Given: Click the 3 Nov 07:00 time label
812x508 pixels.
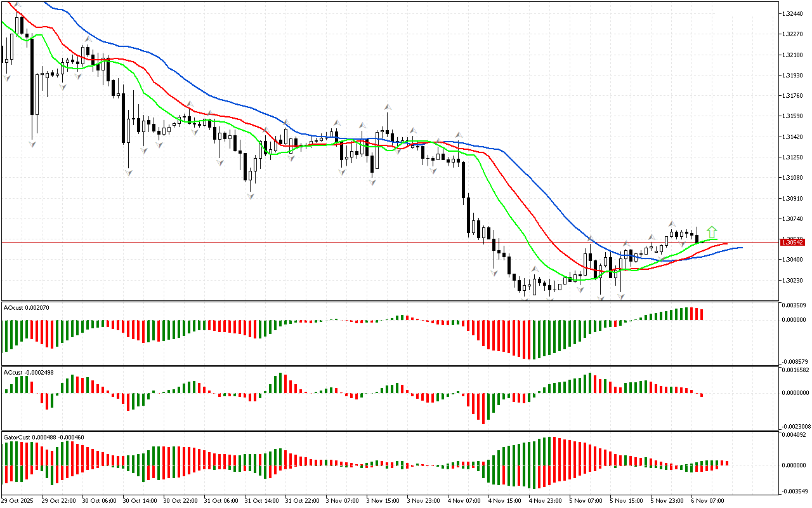Looking at the screenshot, I should pyautogui.click(x=342, y=500).
